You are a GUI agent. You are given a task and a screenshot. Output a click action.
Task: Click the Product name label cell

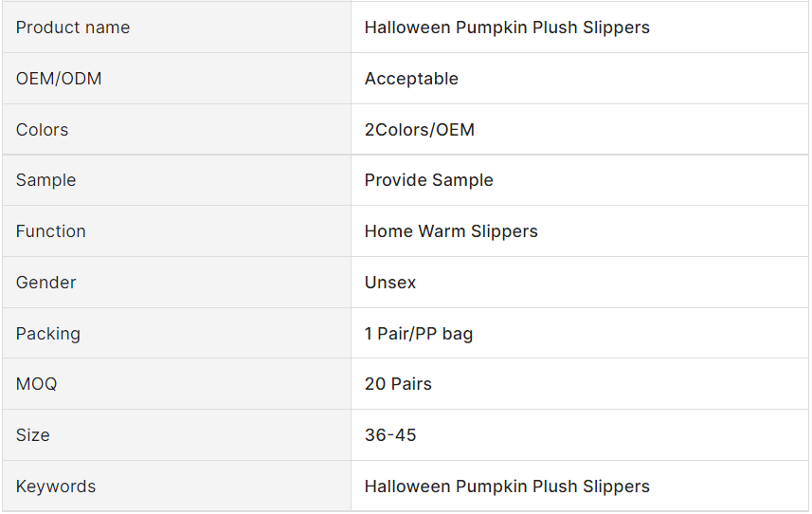(73, 28)
